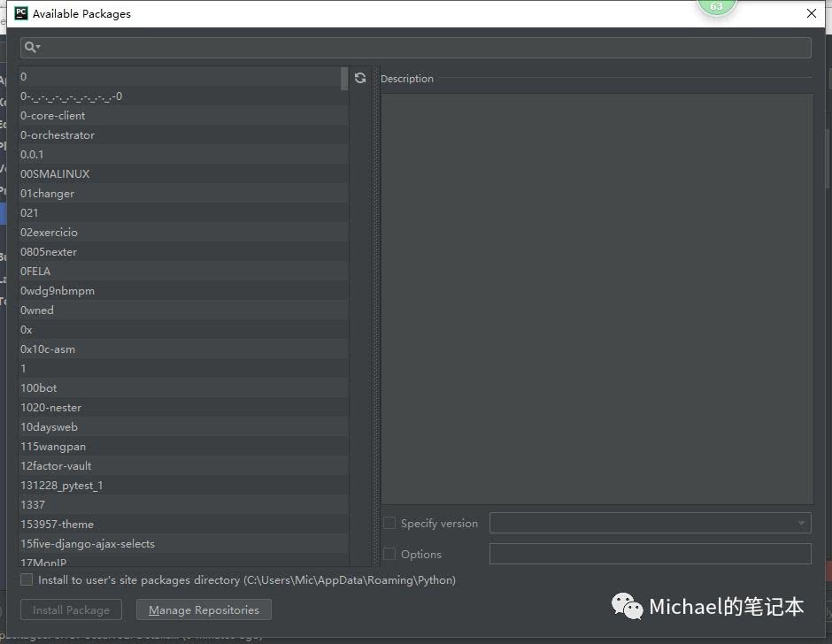Click the PyCharm logo in title bar

point(21,13)
